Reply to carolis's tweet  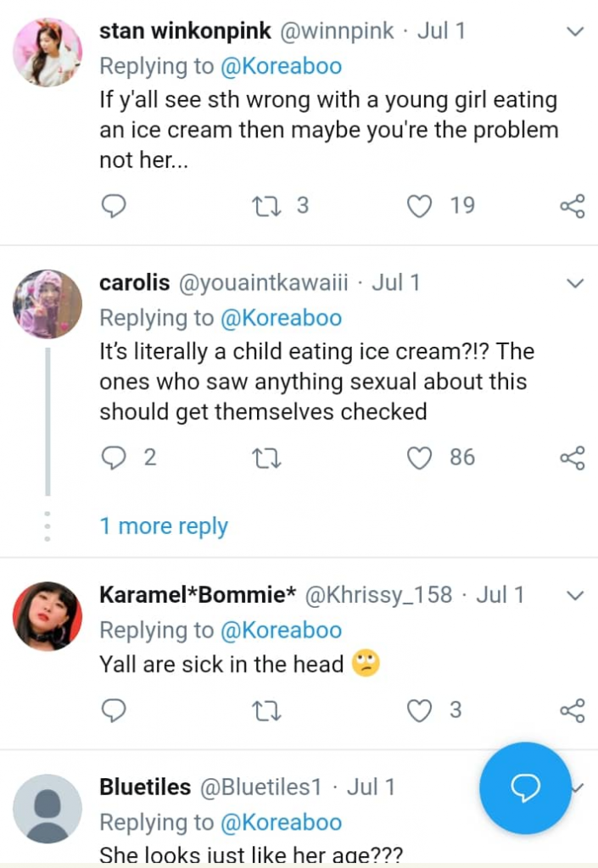pyautogui.click(x=114, y=458)
